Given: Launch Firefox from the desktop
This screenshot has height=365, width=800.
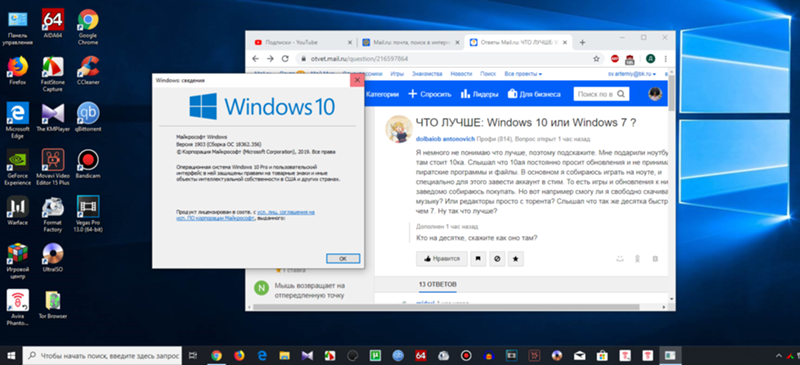Looking at the screenshot, I should [x=17, y=70].
